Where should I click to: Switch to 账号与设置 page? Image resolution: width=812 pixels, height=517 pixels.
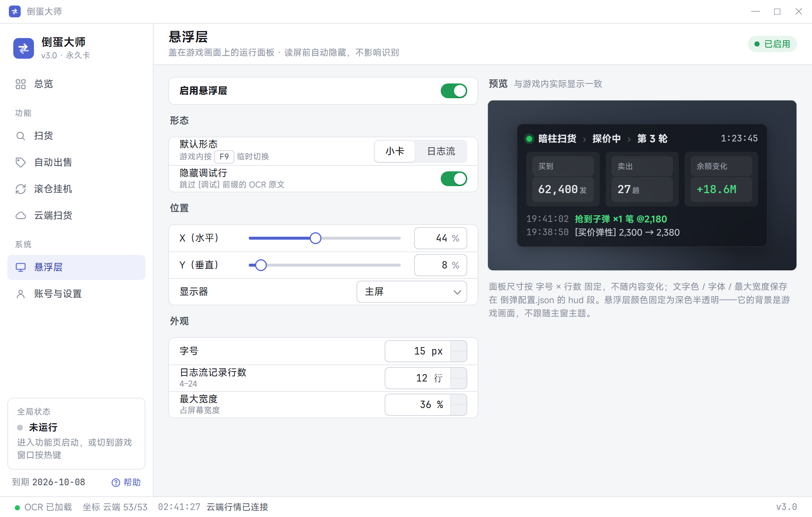[76, 294]
